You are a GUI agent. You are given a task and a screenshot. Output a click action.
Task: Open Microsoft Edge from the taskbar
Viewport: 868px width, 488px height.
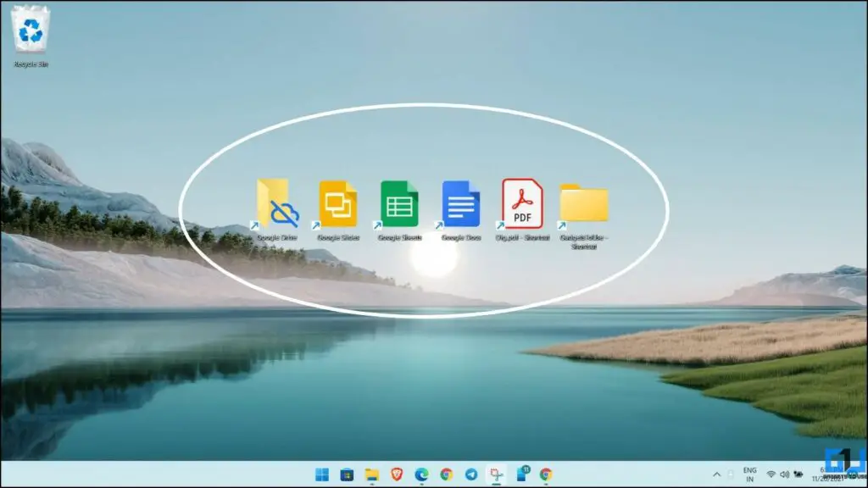[x=421, y=474]
